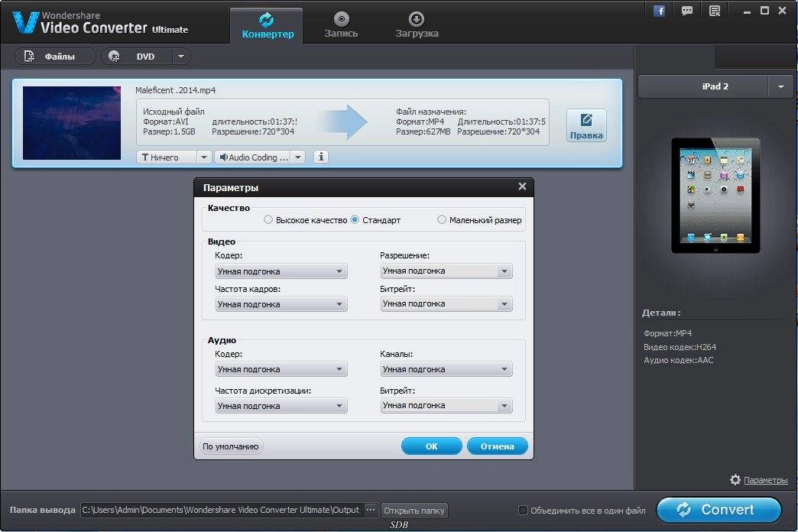Screen dimensions: 798x532
Task: Select Стандарт quality radio option
Action: pyautogui.click(x=355, y=220)
